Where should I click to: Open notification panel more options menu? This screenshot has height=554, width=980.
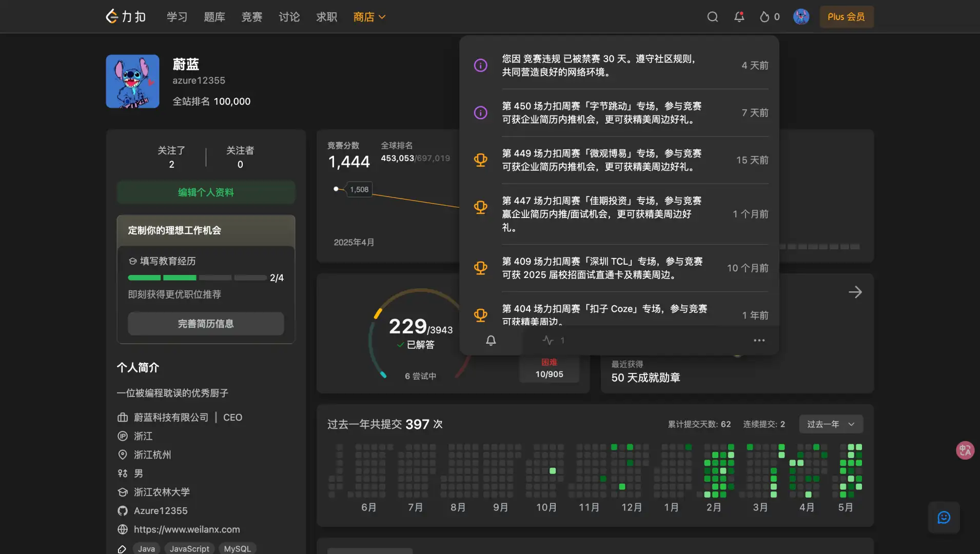(759, 340)
